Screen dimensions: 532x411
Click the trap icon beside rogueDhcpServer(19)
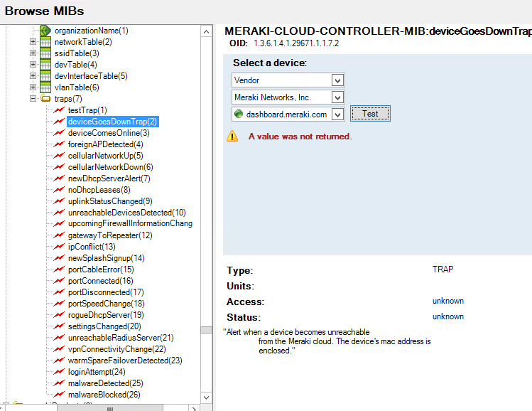pos(59,315)
